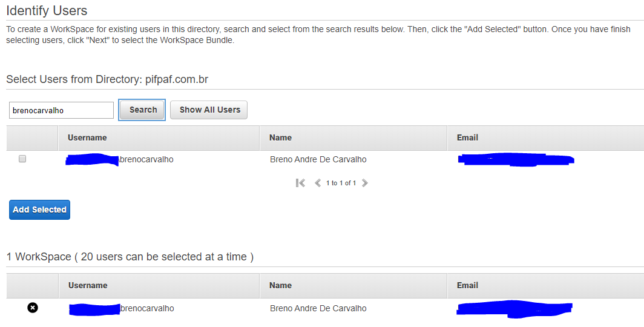Remove brenocarvalho from the selected WorkSpace list
The image size is (644, 327).
[33, 308]
